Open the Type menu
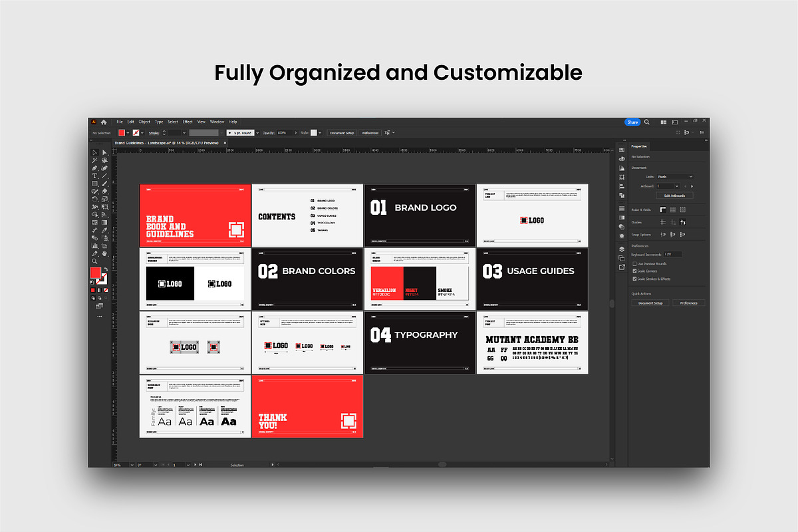Viewport: 798px width, 532px height. [x=159, y=122]
